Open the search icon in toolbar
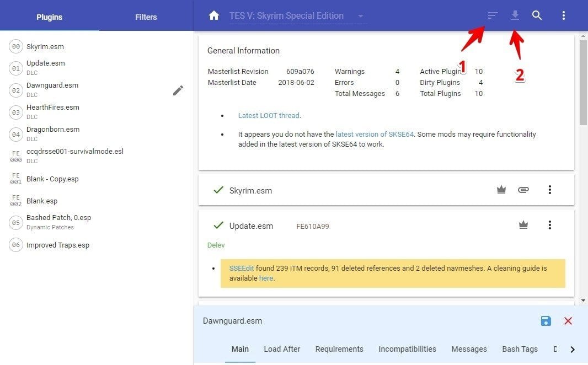The width and height of the screenshot is (588, 365). pyautogui.click(x=537, y=15)
